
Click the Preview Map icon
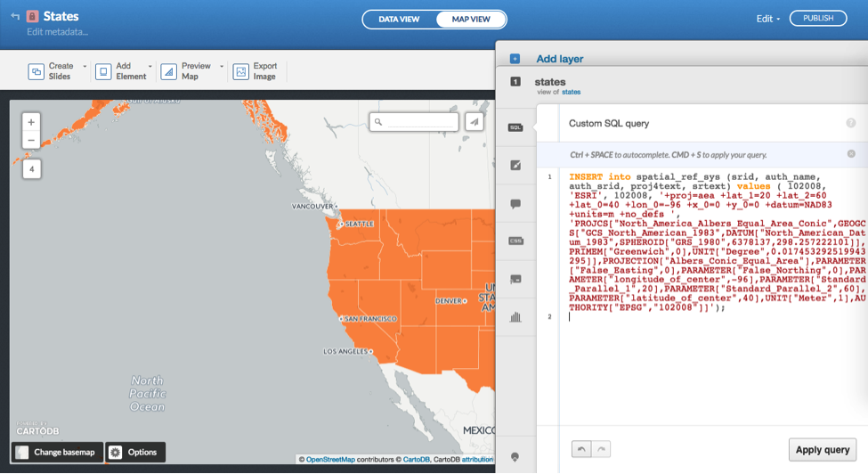click(169, 71)
